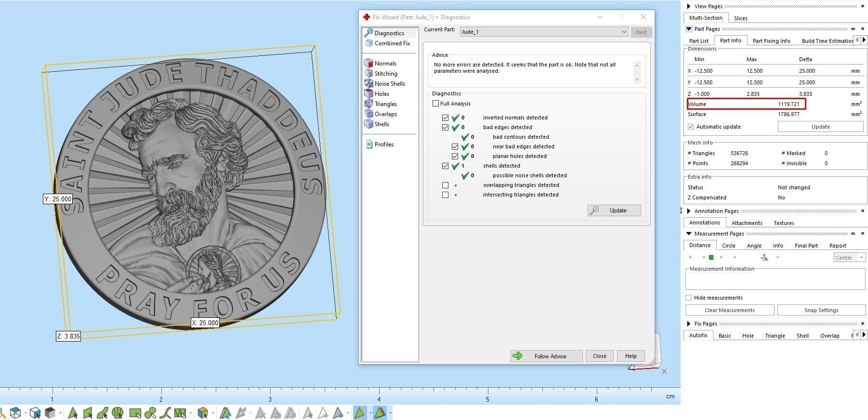Click the Help button in Fix Wizard
The width and height of the screenshot is (868, 420).
(x=631, y=356)
